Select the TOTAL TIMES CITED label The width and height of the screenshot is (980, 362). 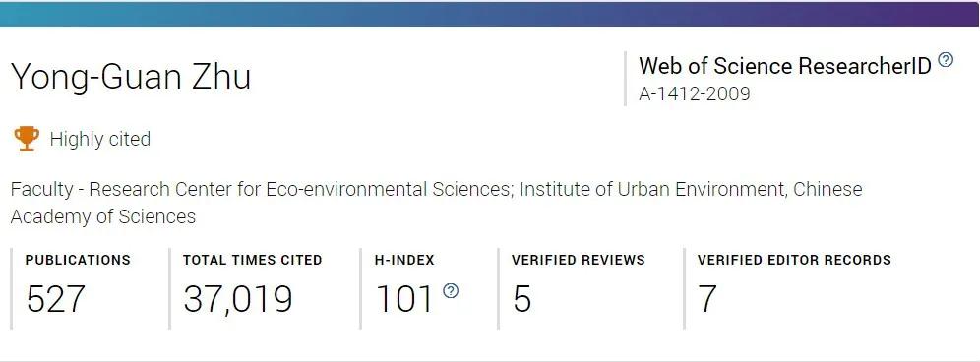point(253,260)
